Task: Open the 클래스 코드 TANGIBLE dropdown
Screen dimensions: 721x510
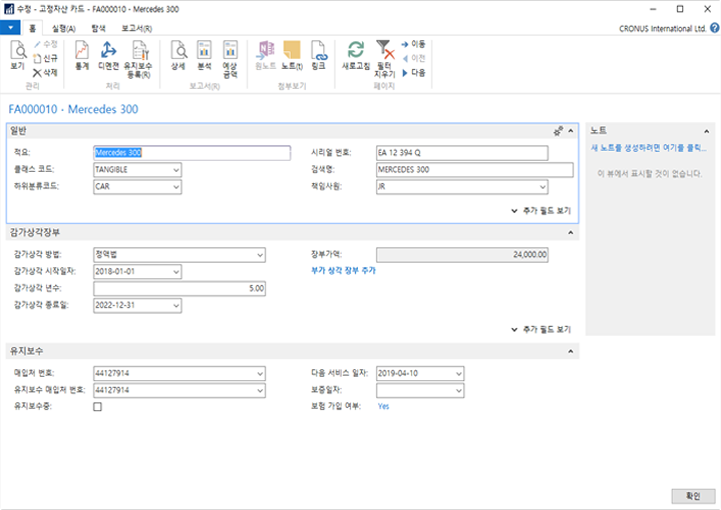Action: pos(176,170)
